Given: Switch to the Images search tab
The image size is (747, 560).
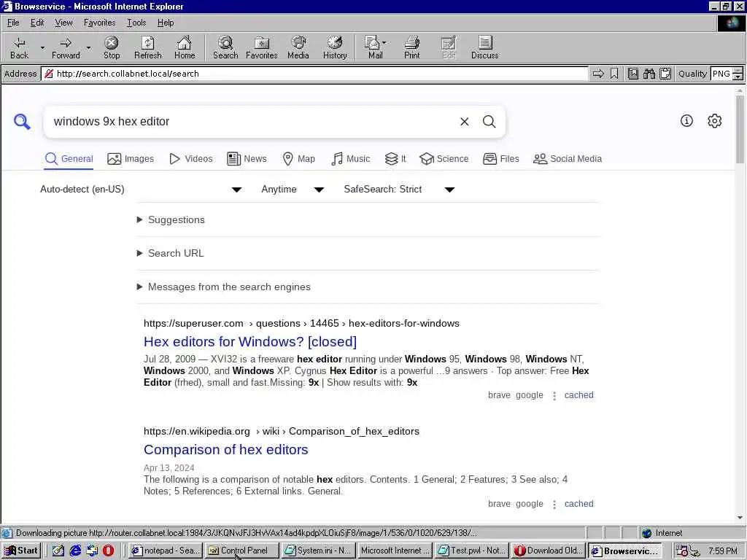Looking at the screenshot, I should pos(131,158).
